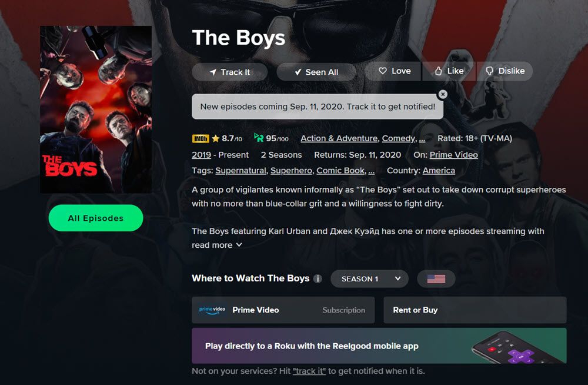Click the Roku Reelgood mobile app banner

coord(379,346)
